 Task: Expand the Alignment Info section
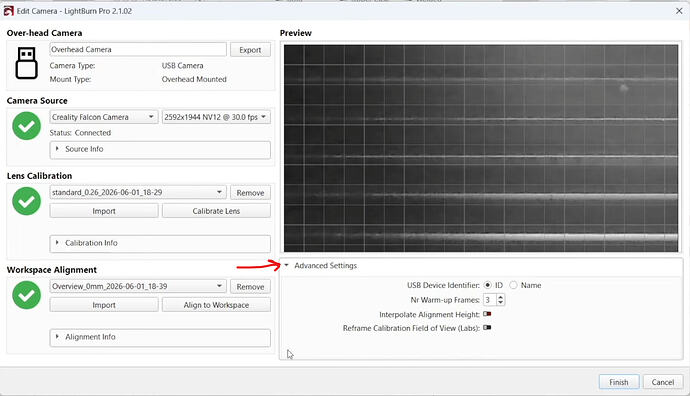click(160, 337)
